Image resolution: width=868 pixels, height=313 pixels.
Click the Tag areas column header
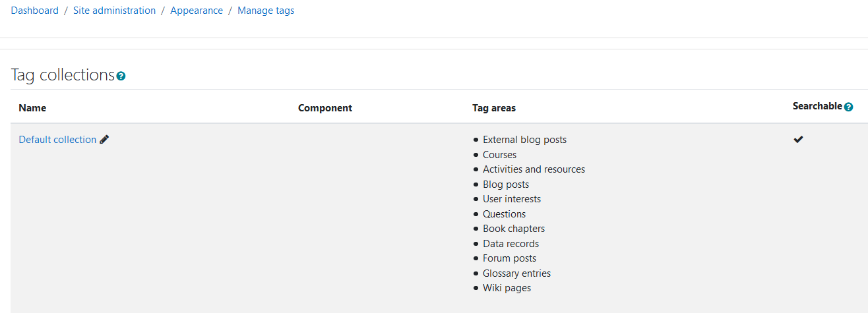[494, 108]
